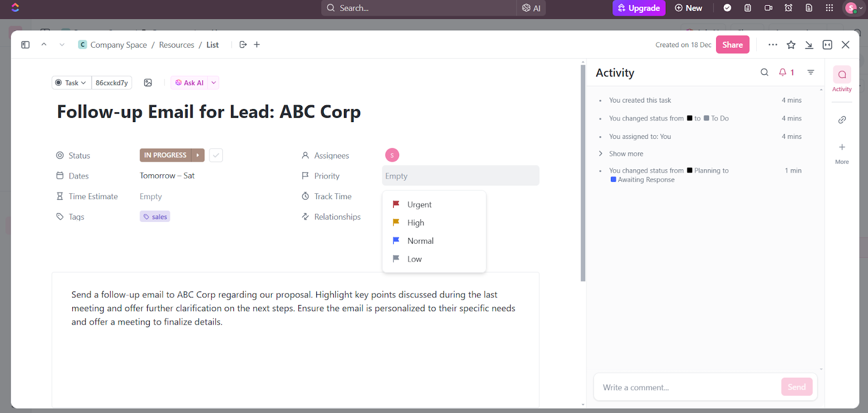
Task: Click the assignee avatar S
Action: (x=392, y=155)
